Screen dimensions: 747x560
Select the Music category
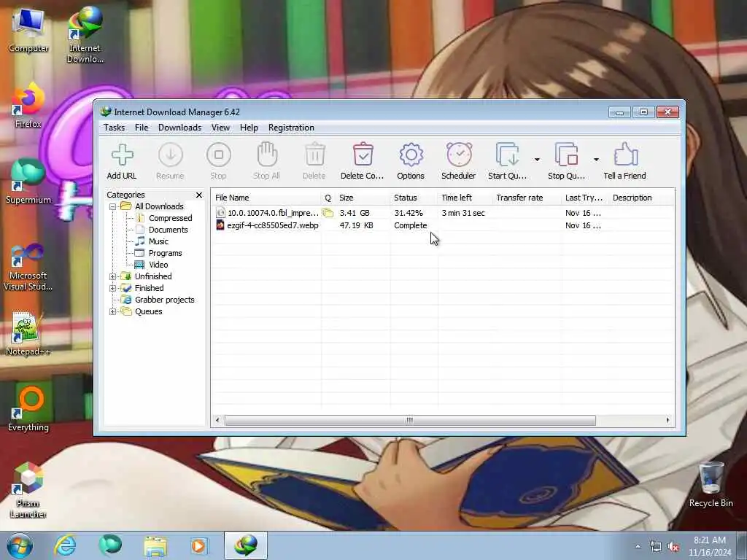pyautogui.click(x=158, y=241)
